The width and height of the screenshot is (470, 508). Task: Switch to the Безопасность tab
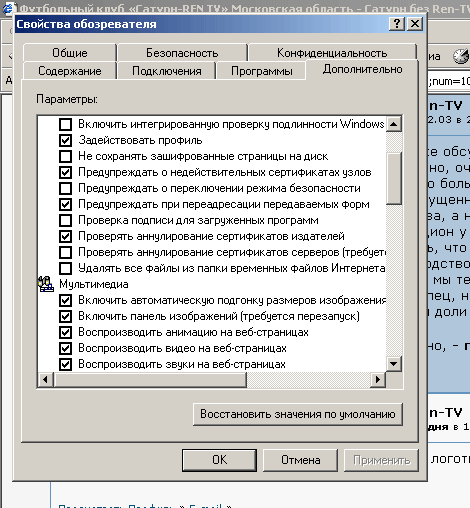pos(182,53)
